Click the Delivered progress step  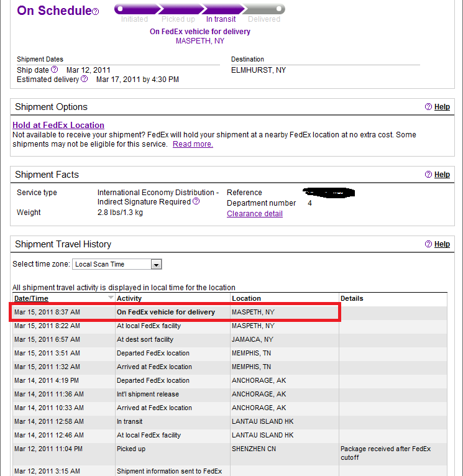pyautogui.click(x=264, y=19)
